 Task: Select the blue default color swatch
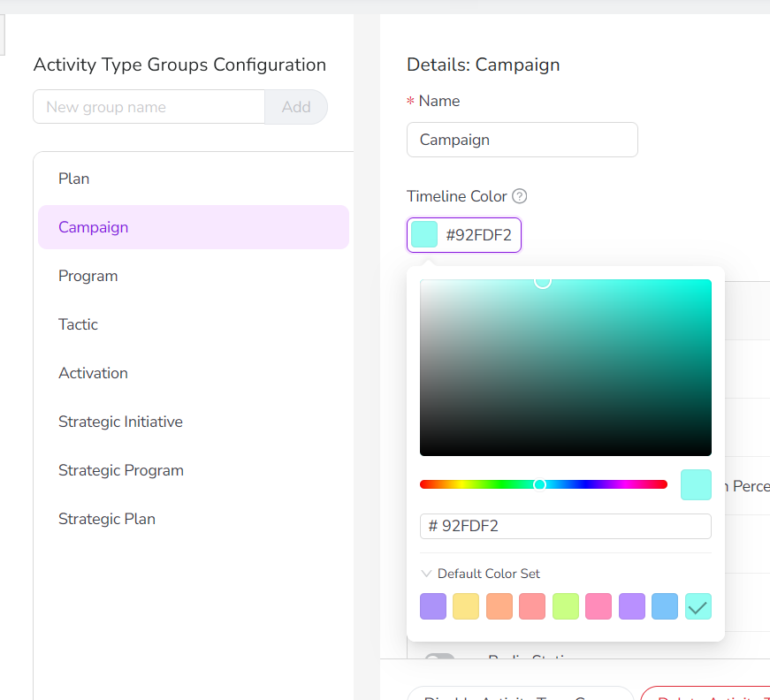665,606
